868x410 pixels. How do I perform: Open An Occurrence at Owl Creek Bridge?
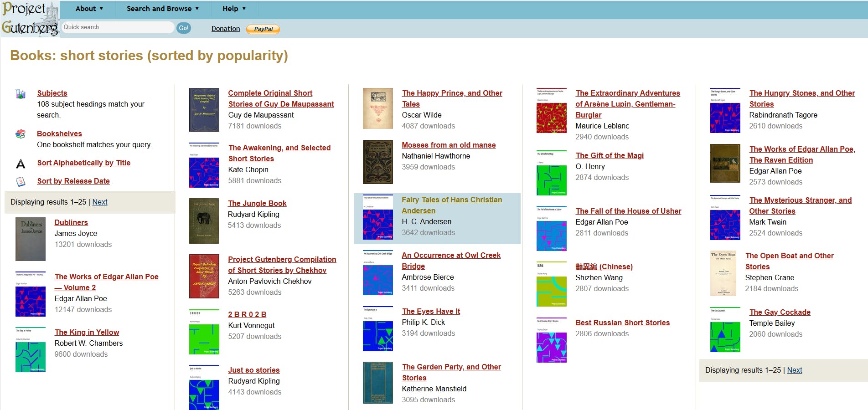pyautogui.click(x=451, y=261)
